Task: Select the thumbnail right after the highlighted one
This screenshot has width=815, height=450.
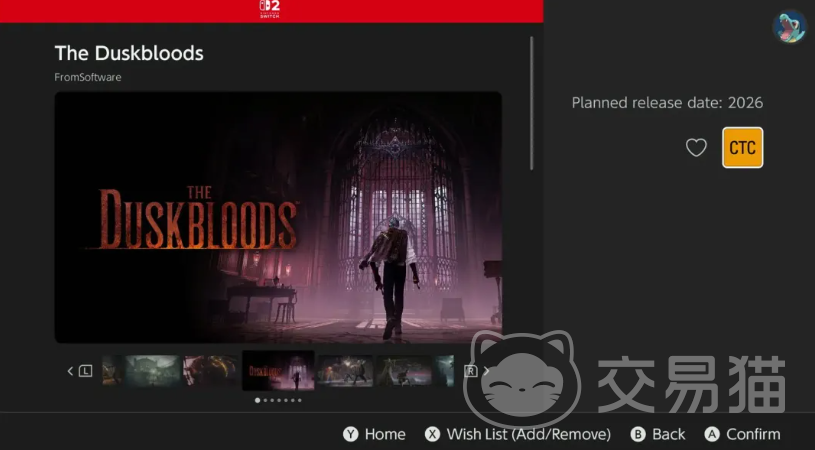Action: [345, 370]
